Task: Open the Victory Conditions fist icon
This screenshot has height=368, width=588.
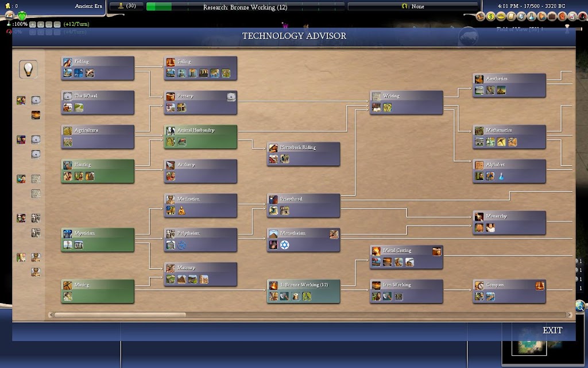Action: [x=562, y=16]
